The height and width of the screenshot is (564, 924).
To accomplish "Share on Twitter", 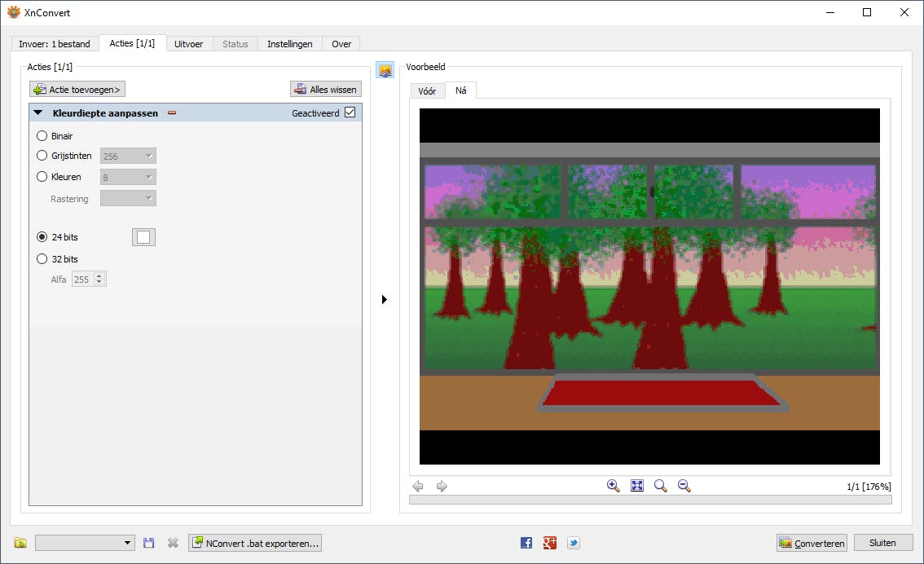I will tap(574, 543).
